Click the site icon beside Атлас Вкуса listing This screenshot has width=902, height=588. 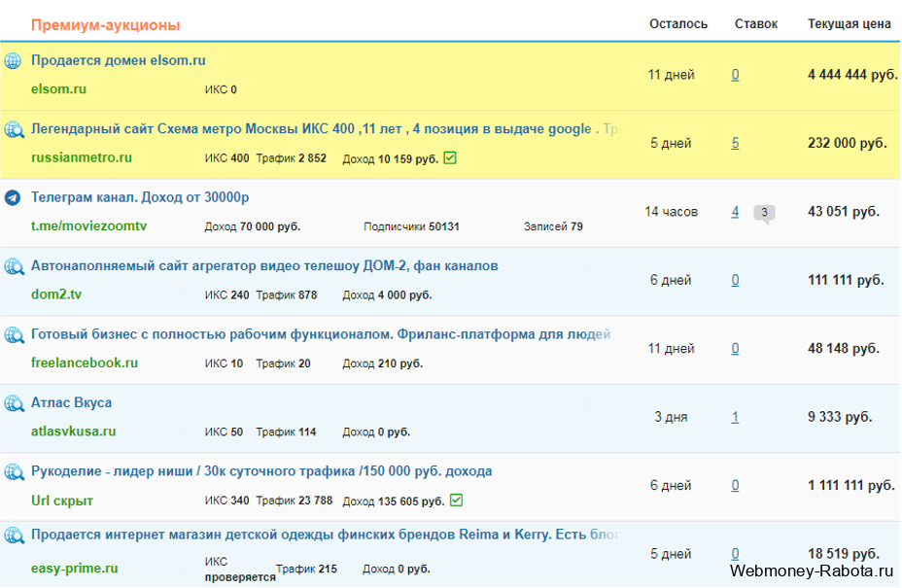tap(15, 403)
